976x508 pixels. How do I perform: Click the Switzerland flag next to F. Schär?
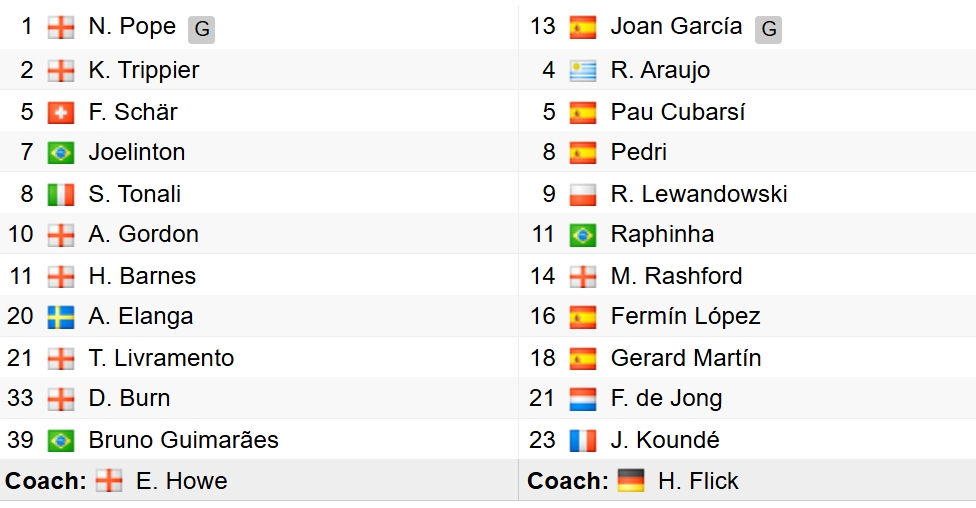(x=61, y=112)
